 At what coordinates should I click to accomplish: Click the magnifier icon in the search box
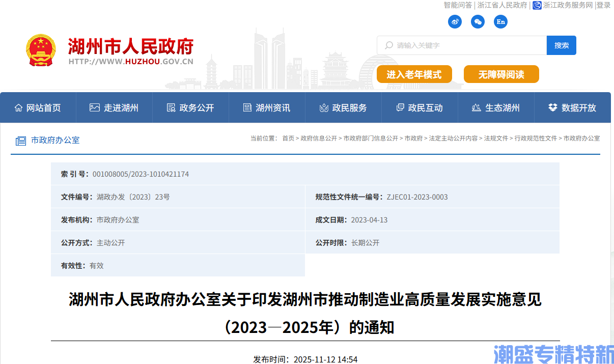tap(389, 45)
